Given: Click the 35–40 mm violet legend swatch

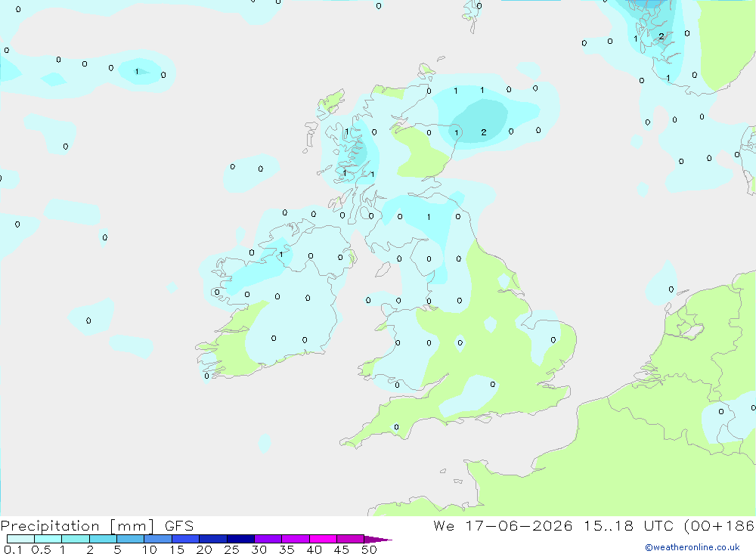Looking at the screenshot, I should pyautogui.click(x=296, y=539).
